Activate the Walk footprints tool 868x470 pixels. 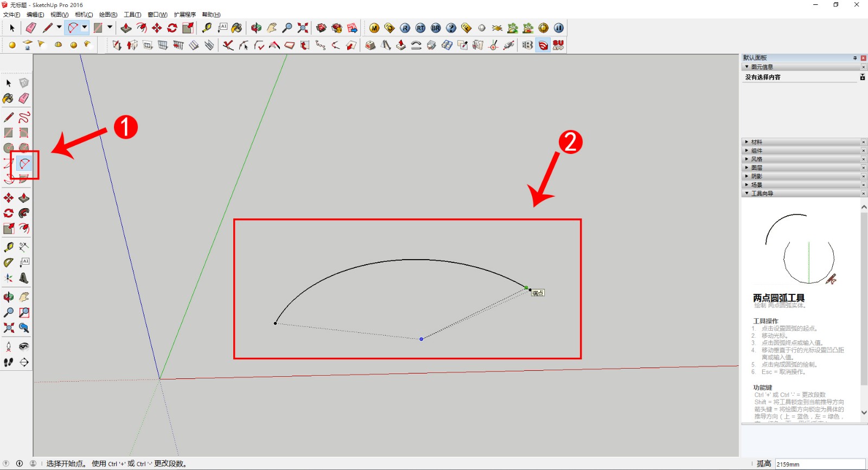click(x=9, y=362)
